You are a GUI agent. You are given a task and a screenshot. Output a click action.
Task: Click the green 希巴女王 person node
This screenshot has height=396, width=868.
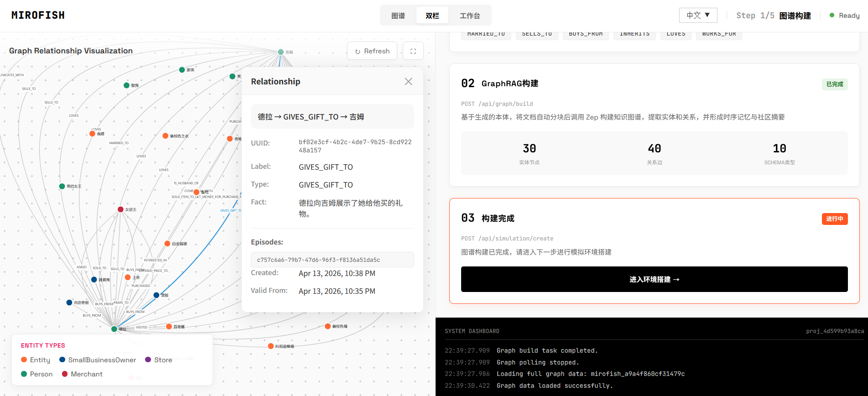pyautogui.click(x=62, y=186)
